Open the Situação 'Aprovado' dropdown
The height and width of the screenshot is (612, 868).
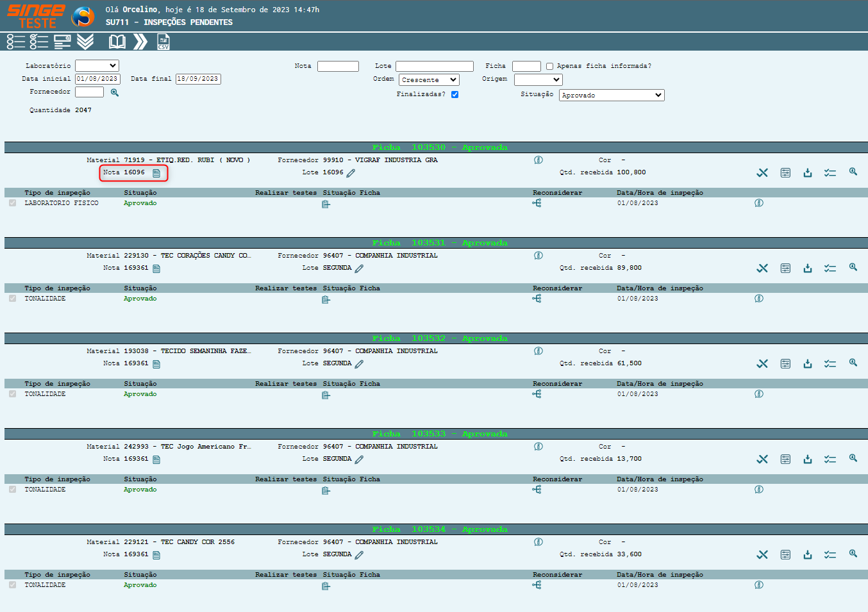coord(612,95)
